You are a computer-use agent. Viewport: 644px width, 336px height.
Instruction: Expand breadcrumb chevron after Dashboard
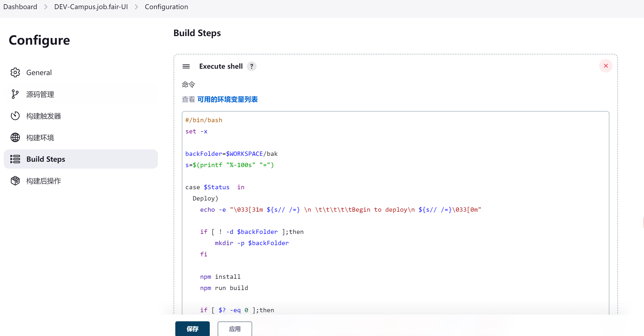point(46,7)
